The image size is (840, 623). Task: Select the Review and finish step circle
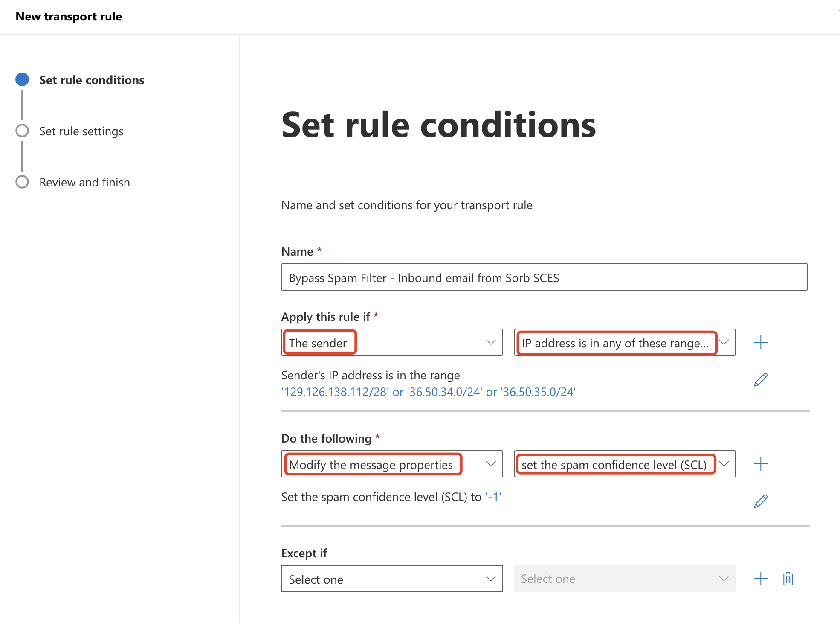click(x=22, y=182)
